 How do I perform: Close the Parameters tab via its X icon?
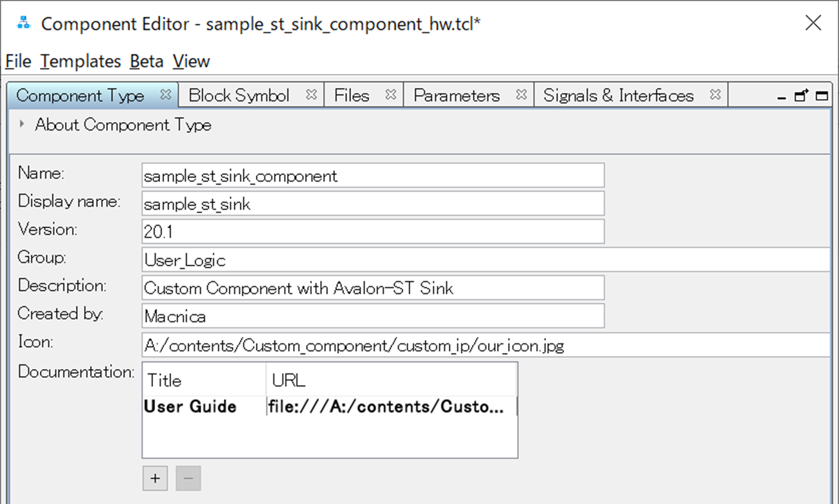point(522,94)
